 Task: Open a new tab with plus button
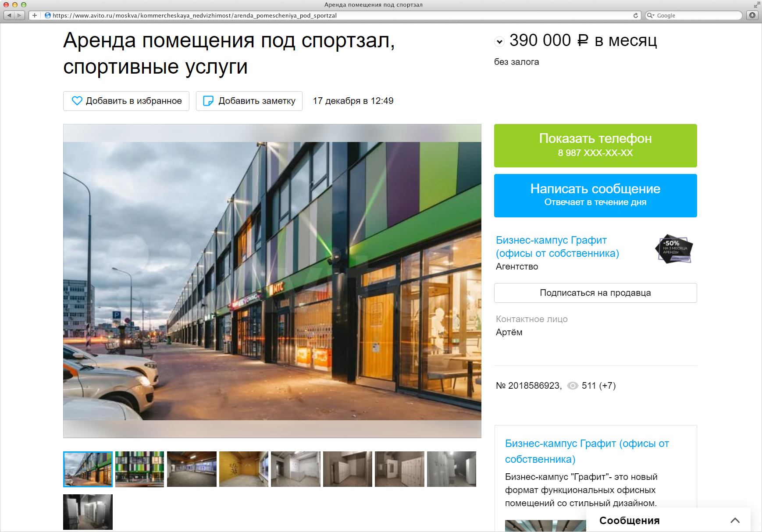pyautogui.click(x=35, y=15)
